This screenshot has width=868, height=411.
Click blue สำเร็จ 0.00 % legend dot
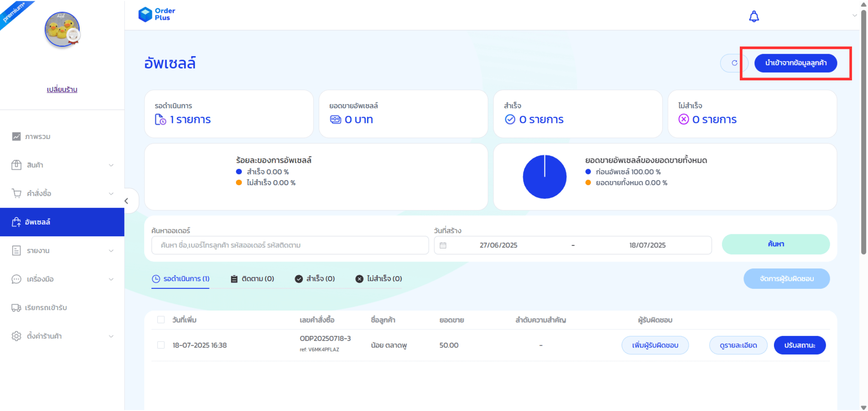click(239, 172)
